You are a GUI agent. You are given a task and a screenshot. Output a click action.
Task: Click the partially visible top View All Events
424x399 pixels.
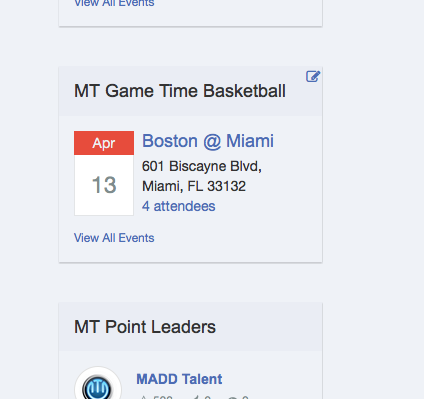[x=114, y=3]
